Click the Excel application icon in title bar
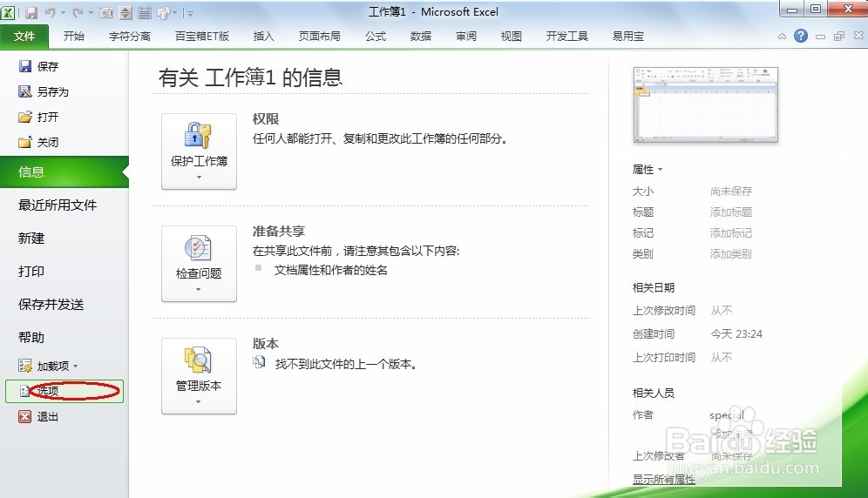This screenshot has width=868, height=498. [x=8, y=12]
